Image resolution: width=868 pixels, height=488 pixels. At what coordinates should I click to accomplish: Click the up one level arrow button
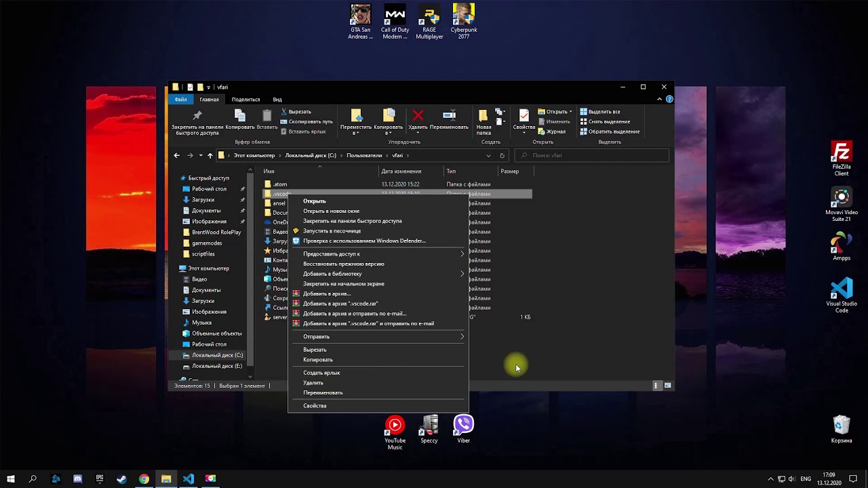(210, 155)
